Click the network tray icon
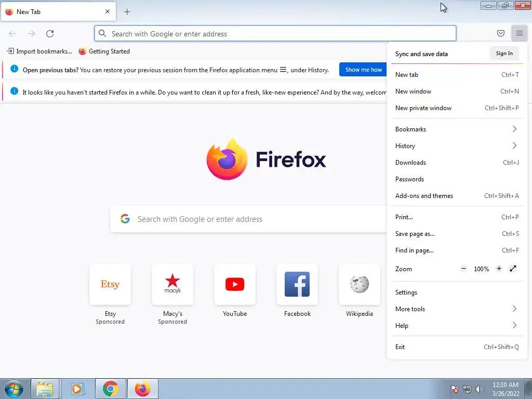Image resolution: width=532 pixels, height=399 pixels. pyautogui.click(x=467, y=389)
